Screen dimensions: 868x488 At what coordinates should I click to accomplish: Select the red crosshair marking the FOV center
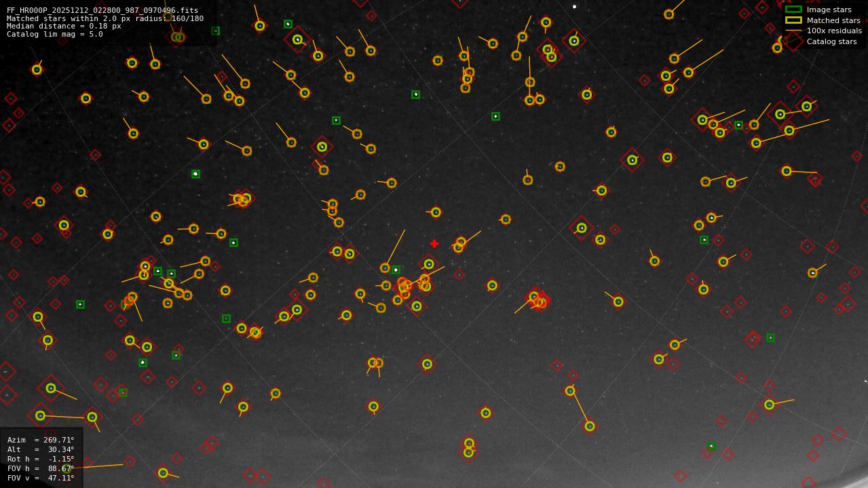tap(434, 243)
